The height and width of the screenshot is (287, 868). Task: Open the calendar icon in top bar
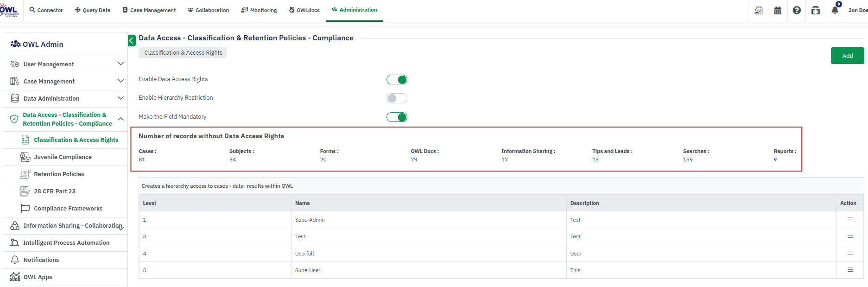pos(778,10)
